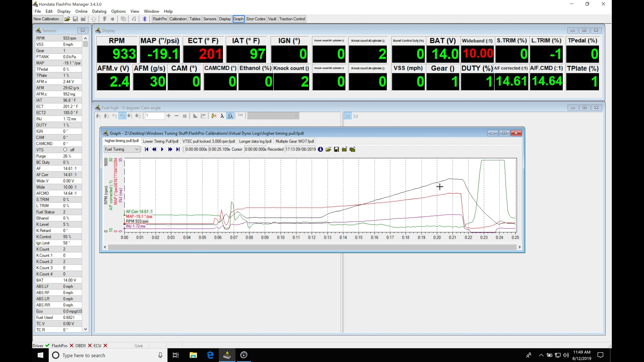Open the Datalog menu

point(99,11)
